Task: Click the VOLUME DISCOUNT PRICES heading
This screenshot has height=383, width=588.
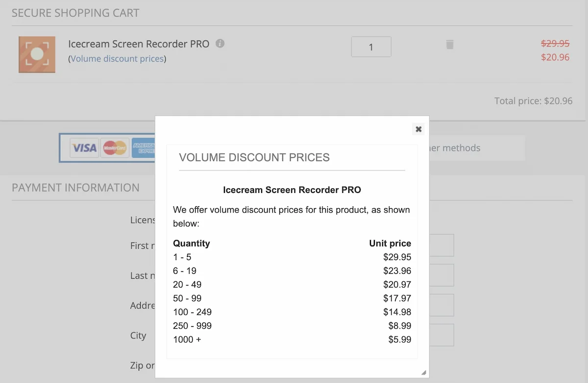Action: tap(254, 158)
